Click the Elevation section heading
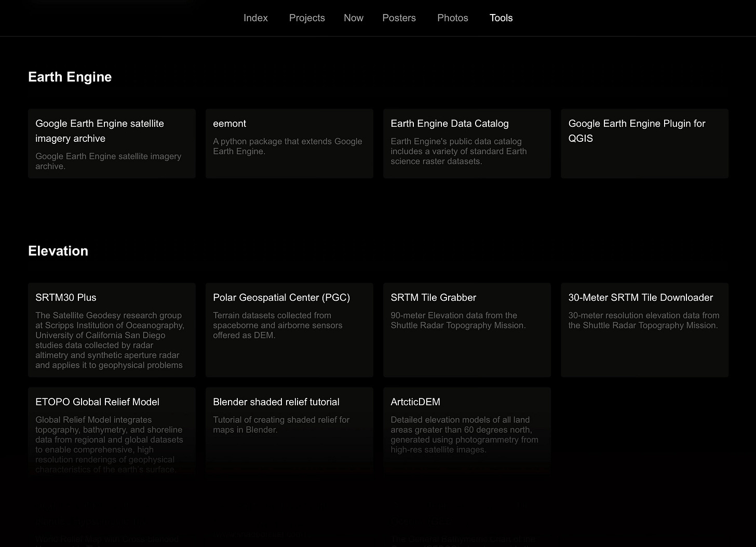Viewport: 756px width, 547px height. coord(58,251)
